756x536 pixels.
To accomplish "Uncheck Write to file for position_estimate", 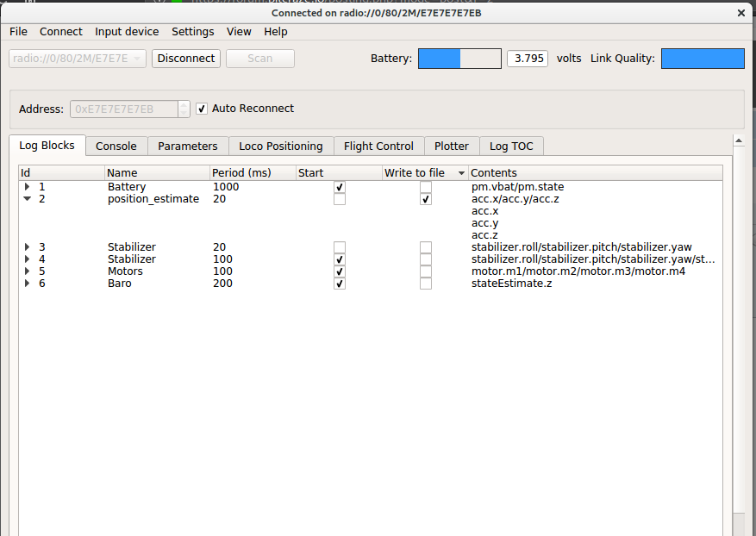I will pos(426,199).
